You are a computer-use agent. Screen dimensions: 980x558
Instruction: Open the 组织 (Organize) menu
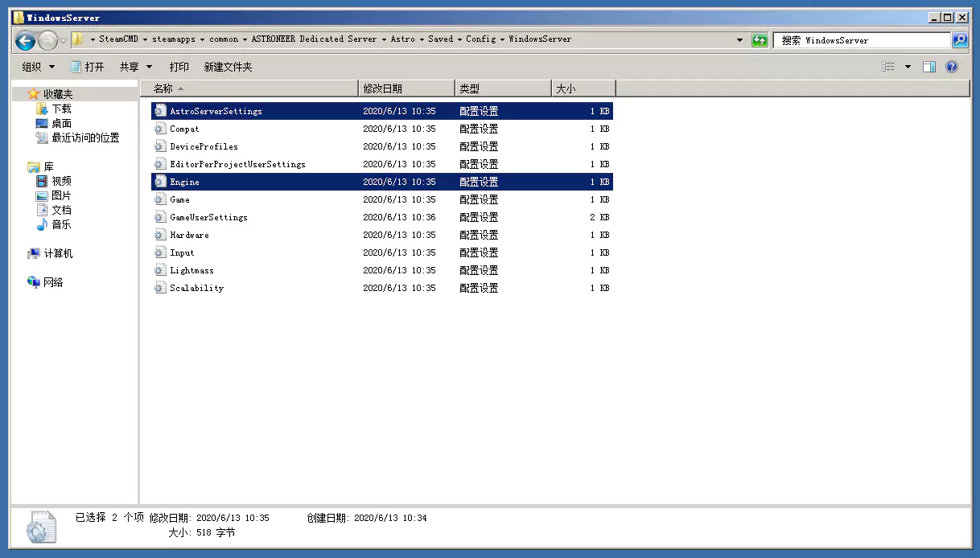click(x=39, y=67)
